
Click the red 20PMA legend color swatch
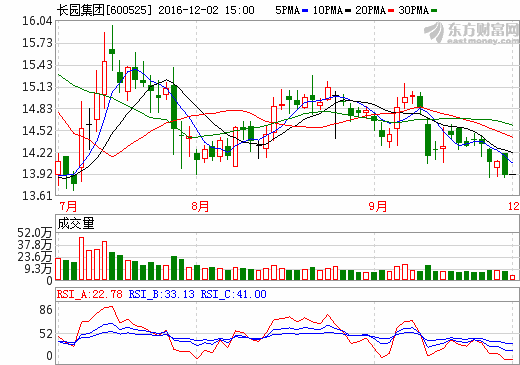(x=391, y=11)
